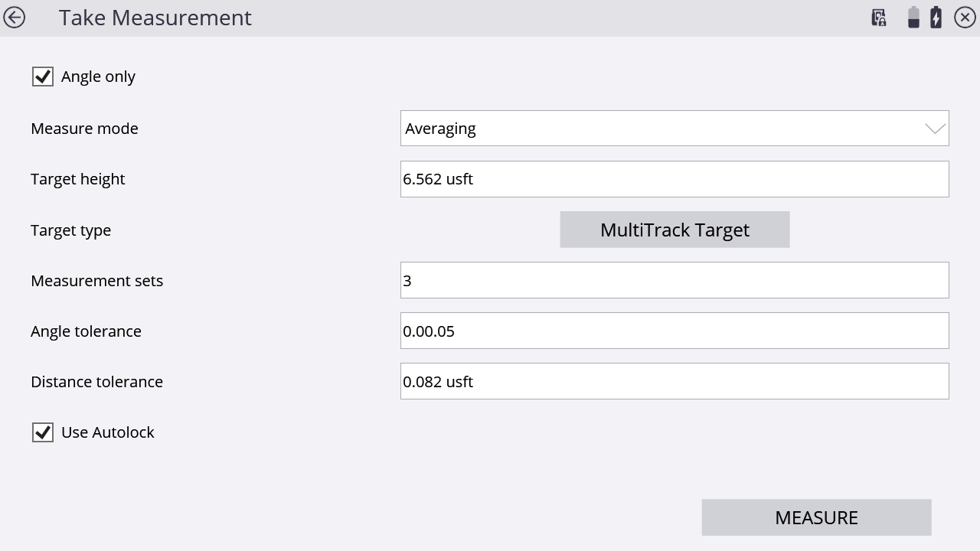980x551 pixels.
Task: Open the Measure mode dropdown
Action: [x=675, y=129]
